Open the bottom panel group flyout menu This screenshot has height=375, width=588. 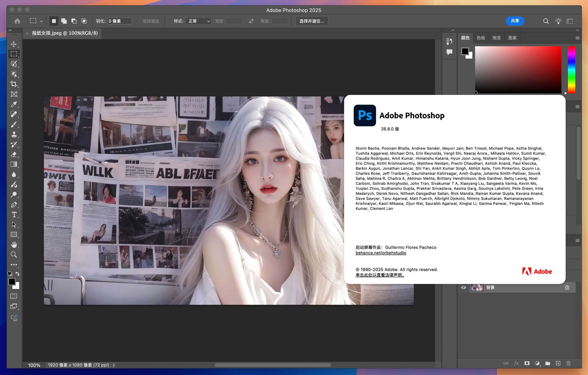[x=577, y=241]
